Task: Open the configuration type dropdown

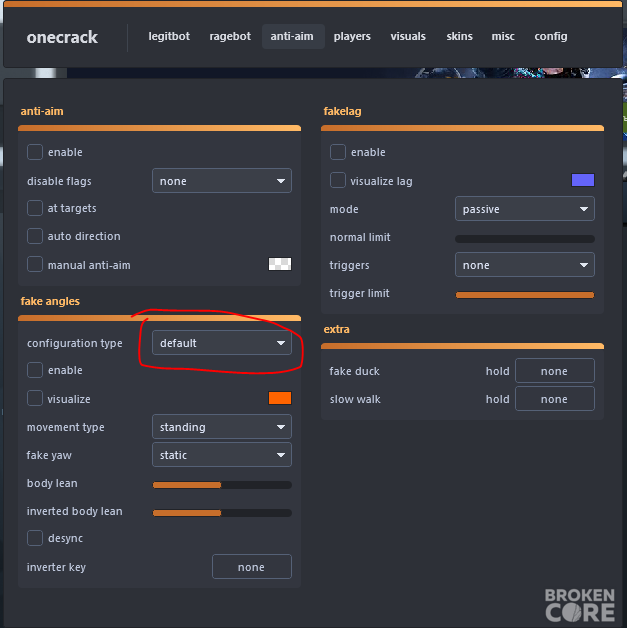Action: point(222,343)
